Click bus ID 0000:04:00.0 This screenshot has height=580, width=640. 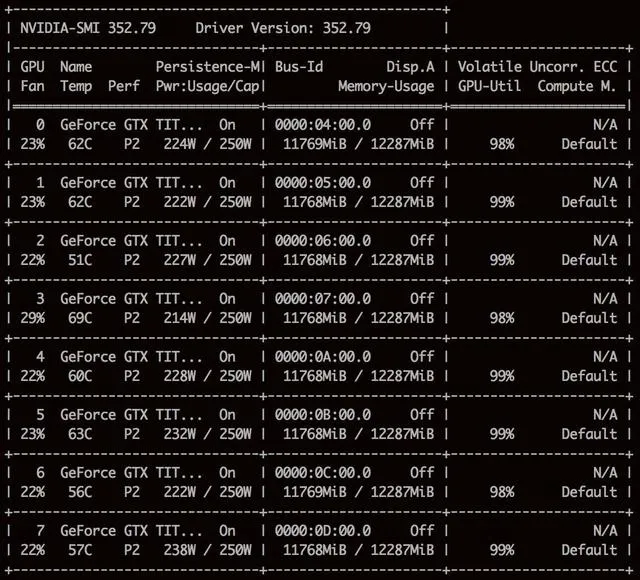click(323, 125)
